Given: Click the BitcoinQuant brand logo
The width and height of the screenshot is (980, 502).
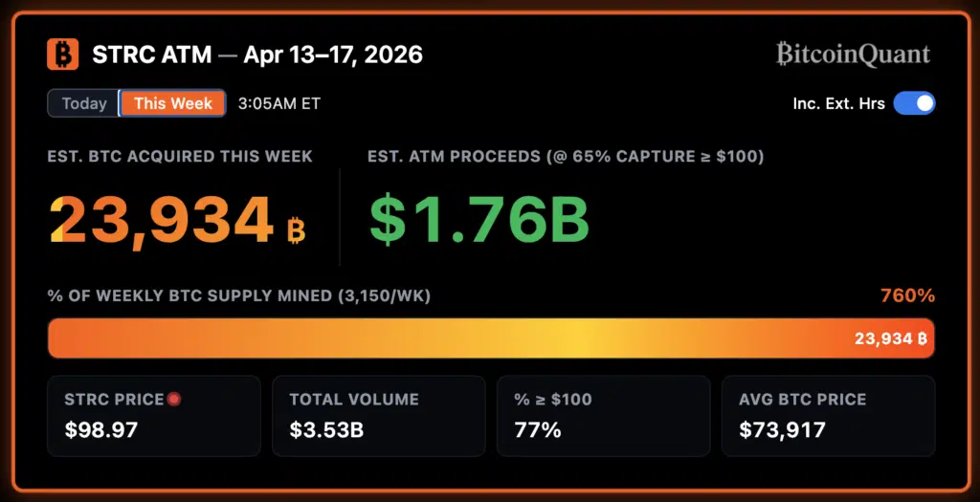Looking at the screenshot, I should (853, 55).
